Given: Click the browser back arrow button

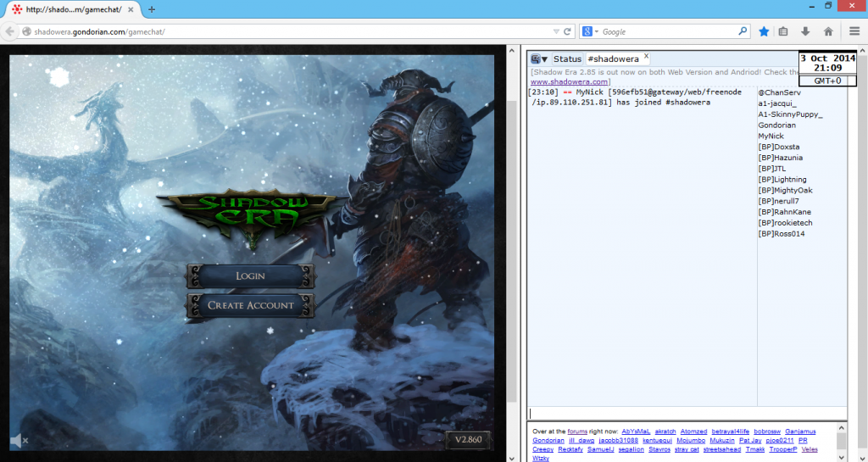Looking at the screenshot, I should [x=8, y=31].
